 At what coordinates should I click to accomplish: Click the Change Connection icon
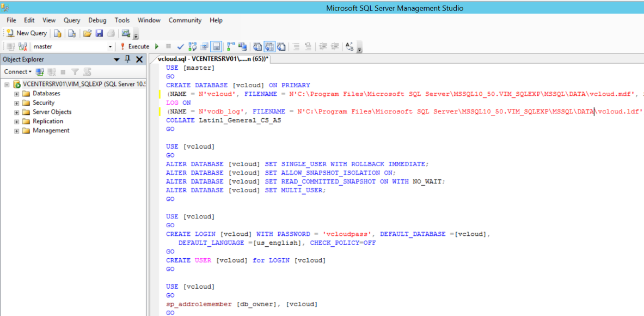tap(22, 46)
